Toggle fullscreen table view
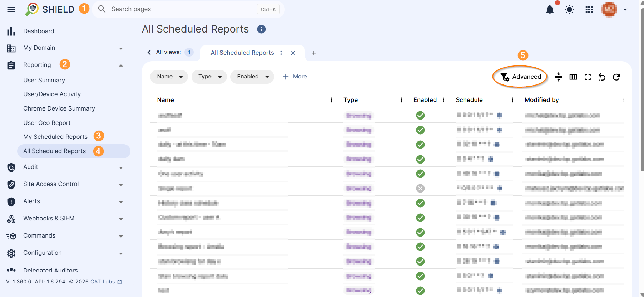 [x=588, y=77]
